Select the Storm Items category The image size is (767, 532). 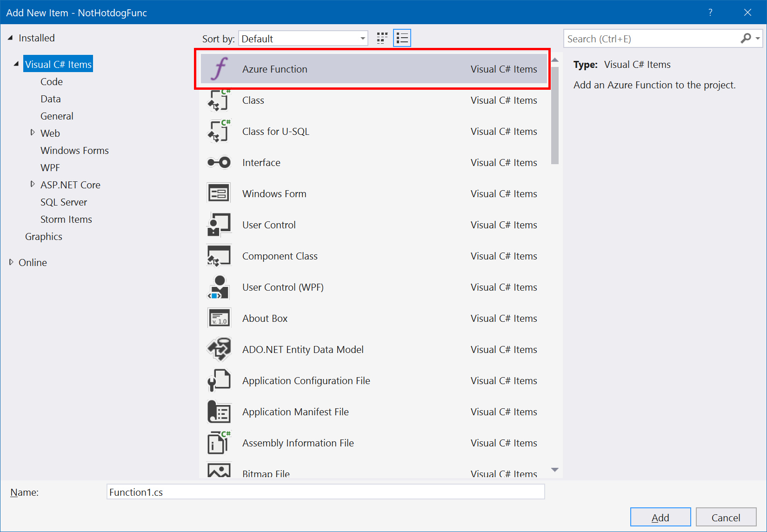pyautogui.click(x=66, y=219)
